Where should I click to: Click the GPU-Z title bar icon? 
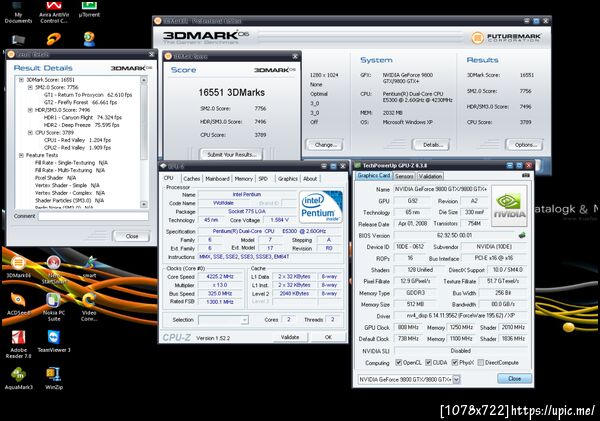(358, 165)
